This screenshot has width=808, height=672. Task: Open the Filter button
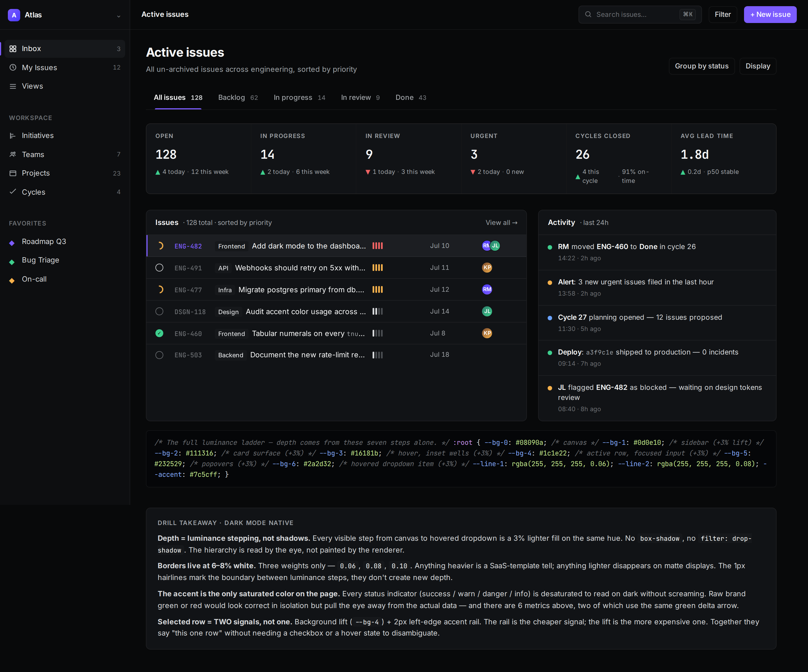tap(723, 15)
